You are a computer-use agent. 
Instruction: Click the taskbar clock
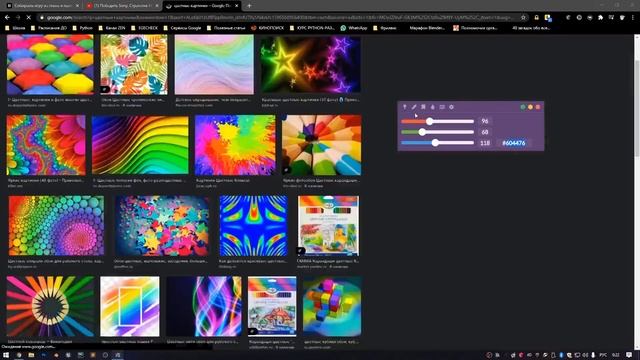coord(616,355)
